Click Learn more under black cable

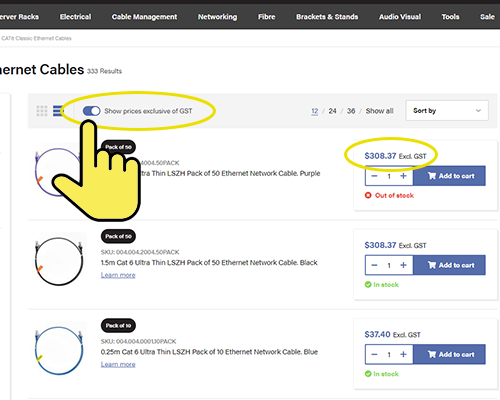pos(118,275)
